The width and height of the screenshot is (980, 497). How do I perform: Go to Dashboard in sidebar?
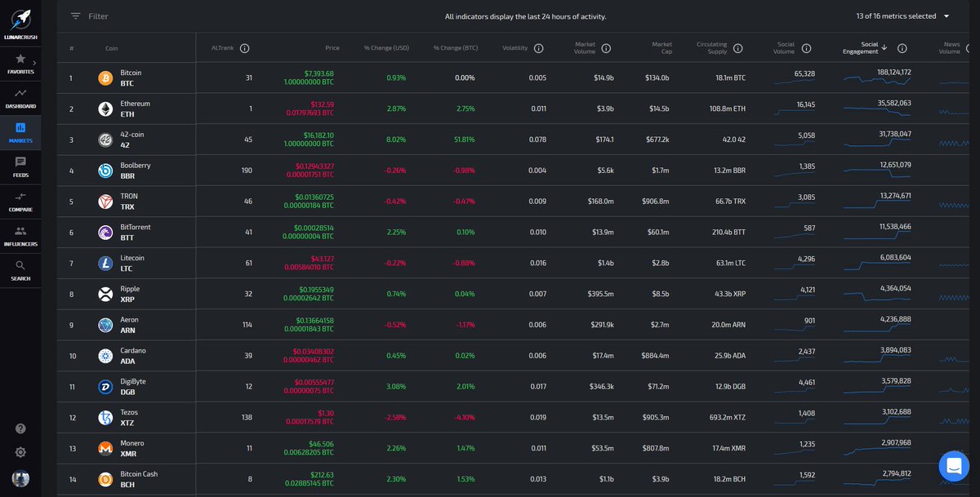pos(20,97)
